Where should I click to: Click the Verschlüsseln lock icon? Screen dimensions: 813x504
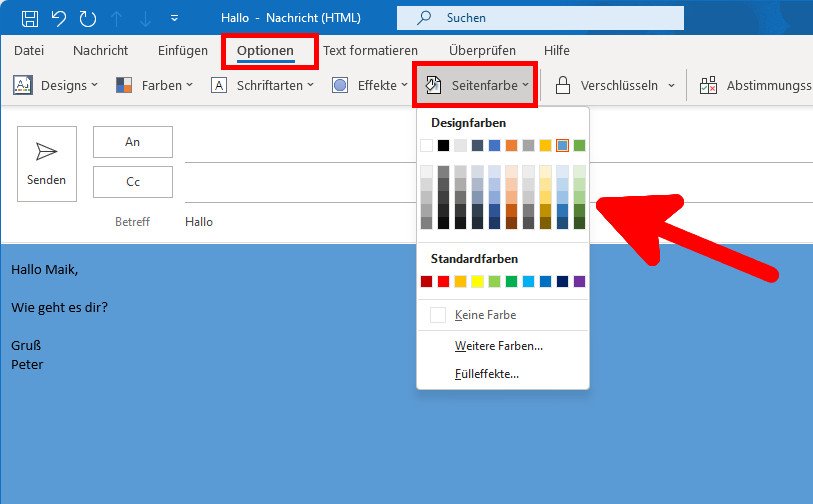pos(563,86)
